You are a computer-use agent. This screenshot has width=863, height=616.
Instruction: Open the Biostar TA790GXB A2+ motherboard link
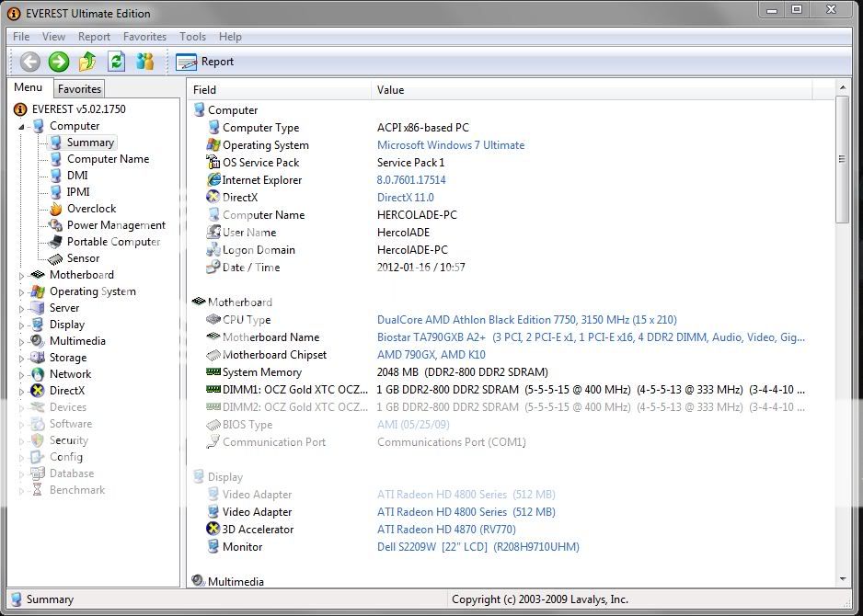pyautogui.click(x=591, y=337)
